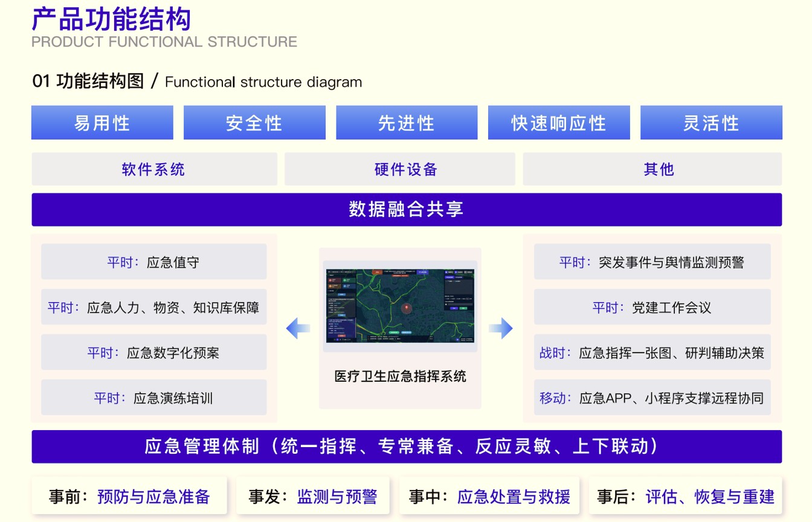Select 突发事件与舆情监测预警 item
Screen dimensions: 812x522
tap(652, 262)
